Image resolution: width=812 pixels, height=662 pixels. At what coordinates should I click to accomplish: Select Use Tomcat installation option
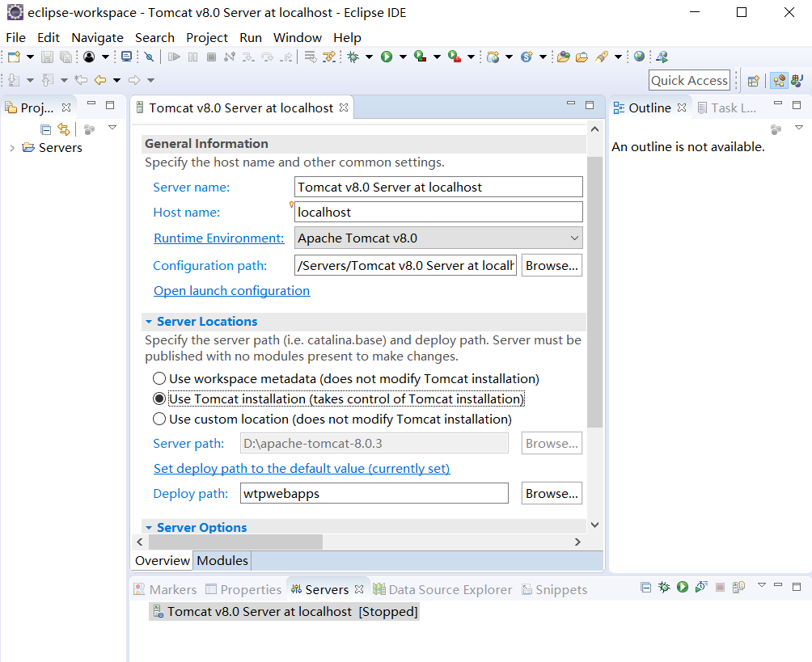pos(339,399)
